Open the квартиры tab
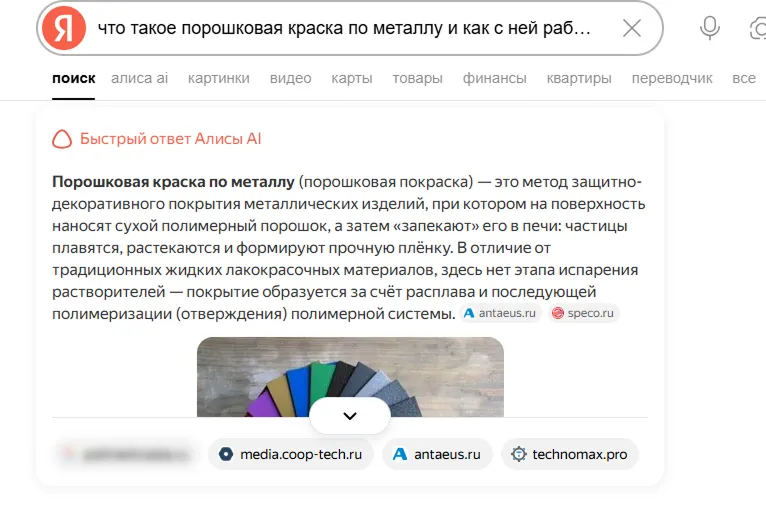766x509 pixels. (579, 78)
